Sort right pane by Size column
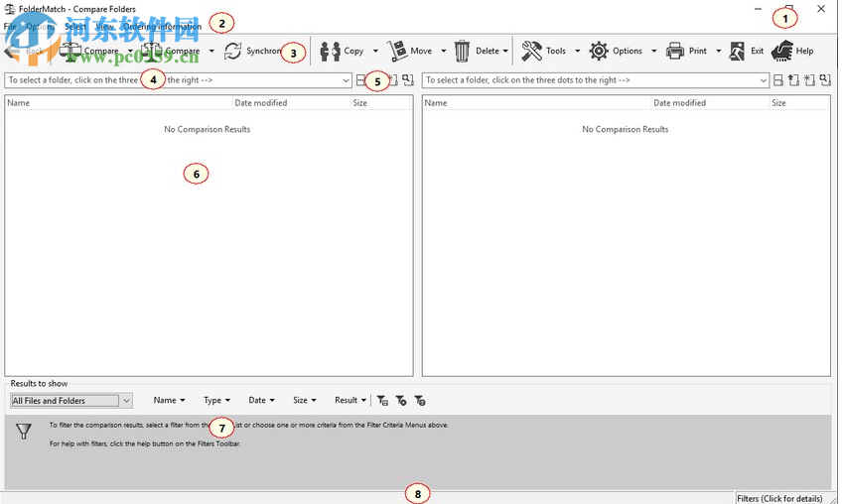842x504 pixels. [x=799, y=103]
